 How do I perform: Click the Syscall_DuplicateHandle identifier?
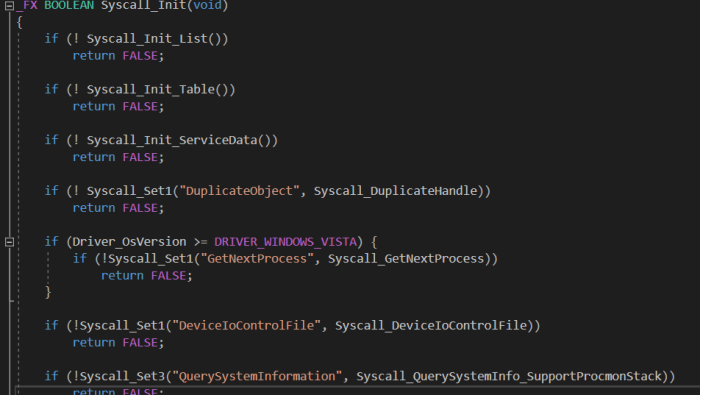pyautogui.click(x=396, y=191)
